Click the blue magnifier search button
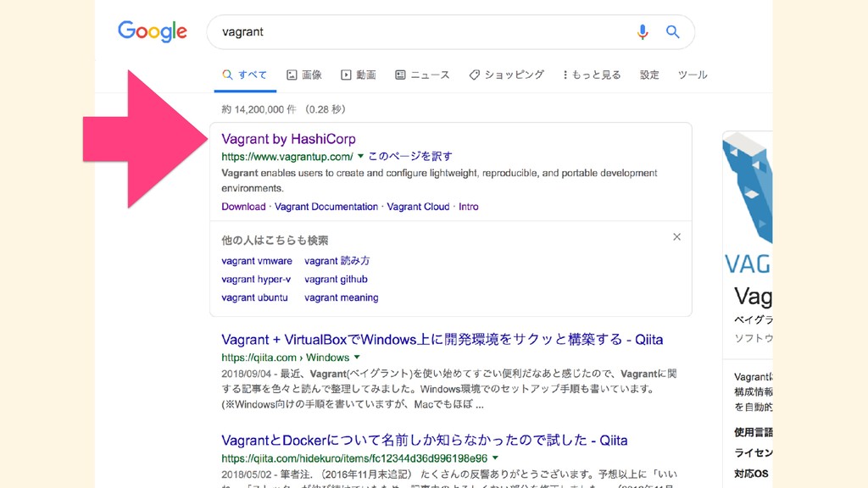868x488 pixels. (x=672, y=32)
